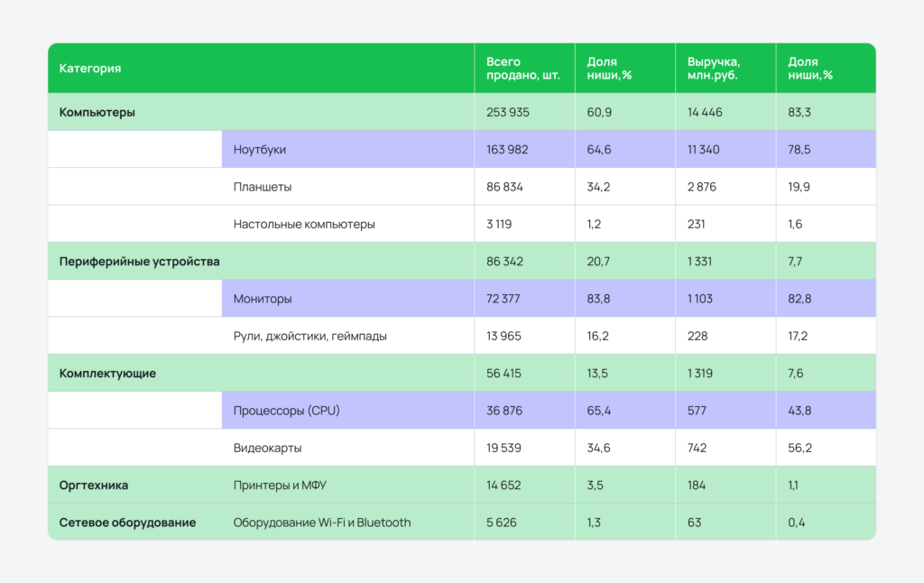Select the "Настольные компьютеры" row label

coord(304,224)
